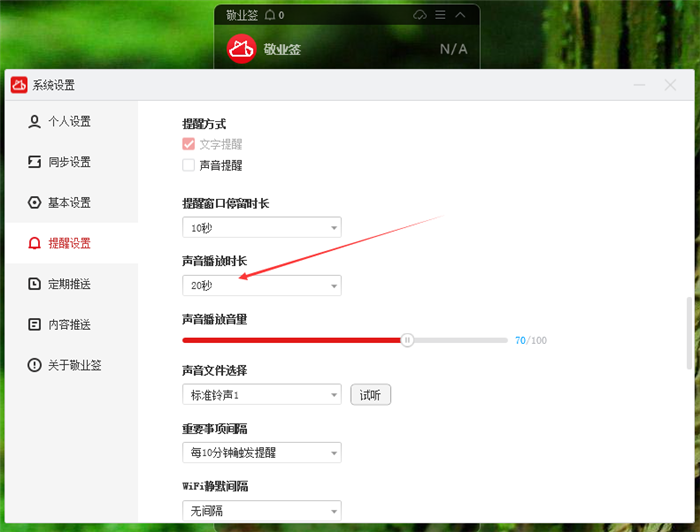Click the 系统设置 window app logo

(19, 85)
